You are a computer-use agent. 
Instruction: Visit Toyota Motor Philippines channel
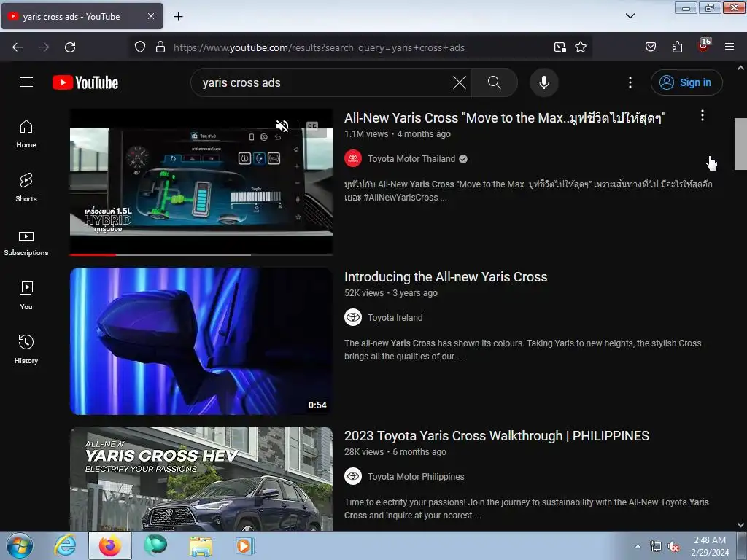click(x=416, y=477)
